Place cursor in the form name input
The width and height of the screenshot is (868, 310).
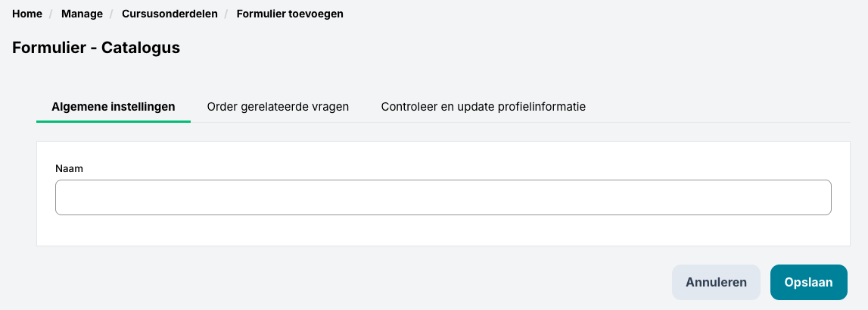[x=443, y=197]
